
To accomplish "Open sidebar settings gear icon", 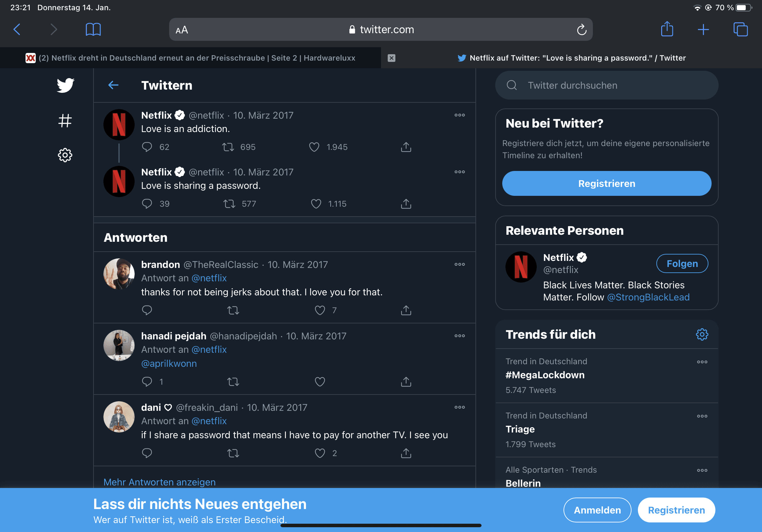I will pos(65,155).
